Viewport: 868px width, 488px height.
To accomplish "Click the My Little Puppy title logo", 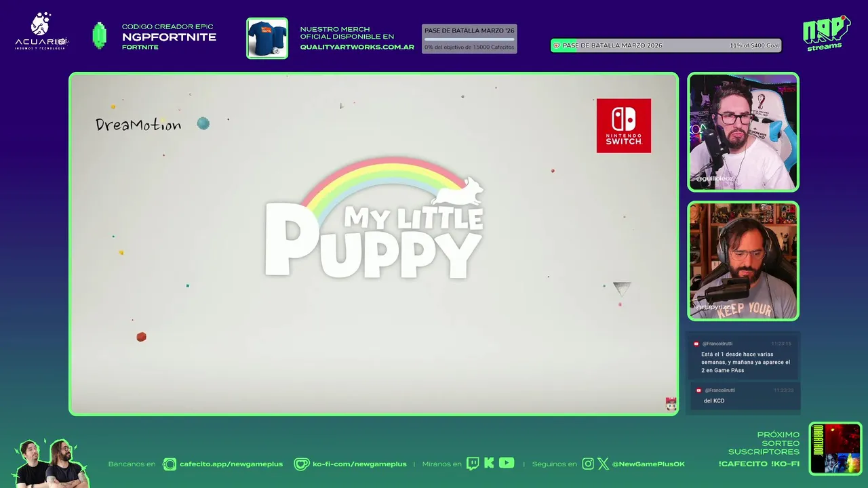I will pos(374,218).
